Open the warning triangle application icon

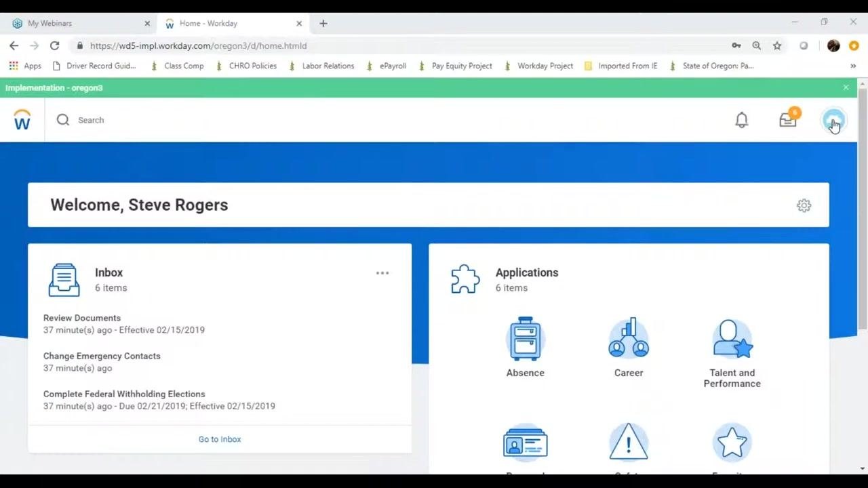tap(629, 443)
